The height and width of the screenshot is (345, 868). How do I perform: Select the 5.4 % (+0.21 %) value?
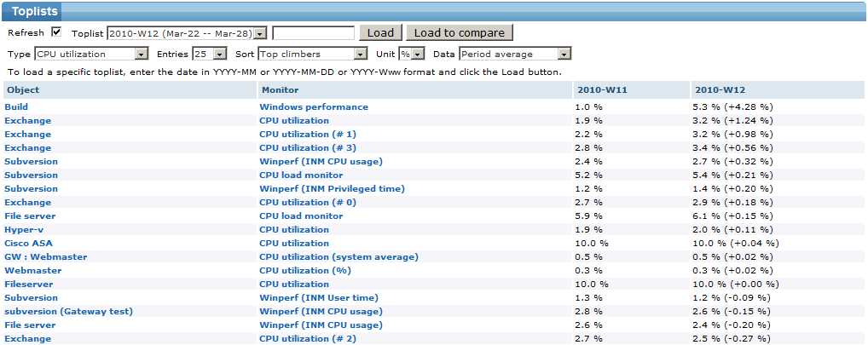tap(733, 175)
